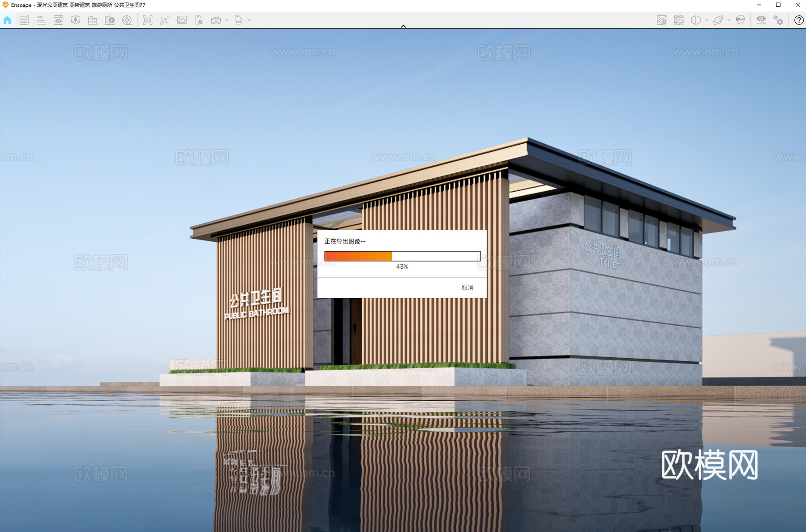Open the asset library buildings icon
Screen dimensions: 806x532
pyautogui.click(x=93, y=20)
